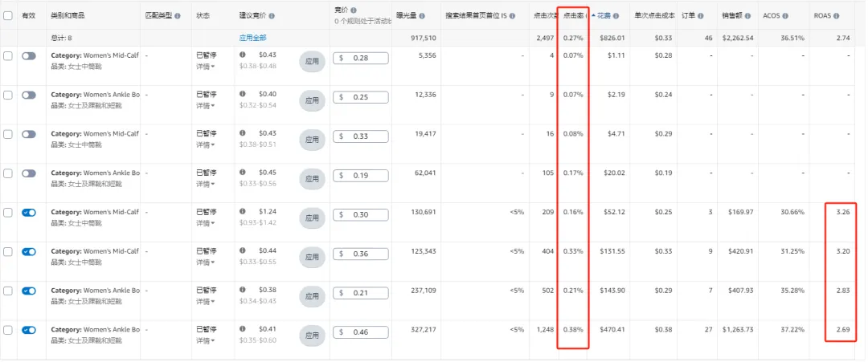Click info icon next to $0.41 suggested bid
Image resolution: width=868 pixels, height=362 pixels.
pos(243,329)
